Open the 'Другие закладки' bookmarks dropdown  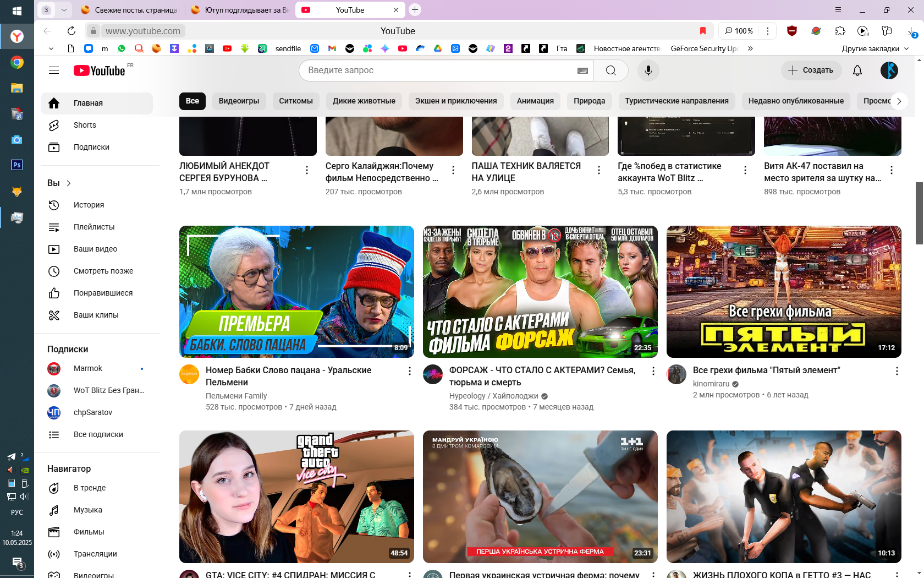[x=875, y=48]
